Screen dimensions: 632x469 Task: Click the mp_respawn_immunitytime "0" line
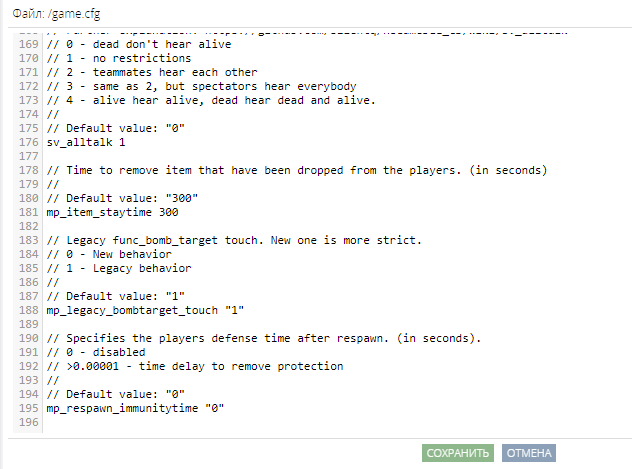(x=135, y=408)
